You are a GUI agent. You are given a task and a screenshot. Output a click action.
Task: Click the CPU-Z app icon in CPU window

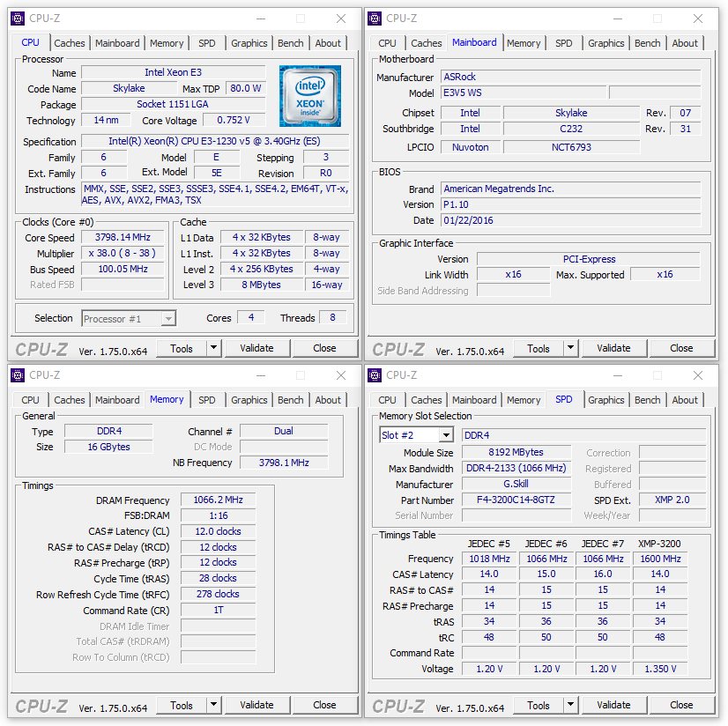18,19
